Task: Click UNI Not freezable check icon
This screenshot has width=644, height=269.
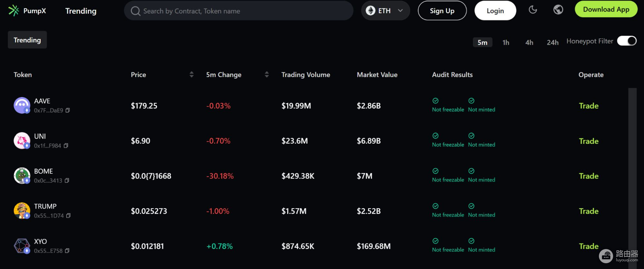Action: 436,136
